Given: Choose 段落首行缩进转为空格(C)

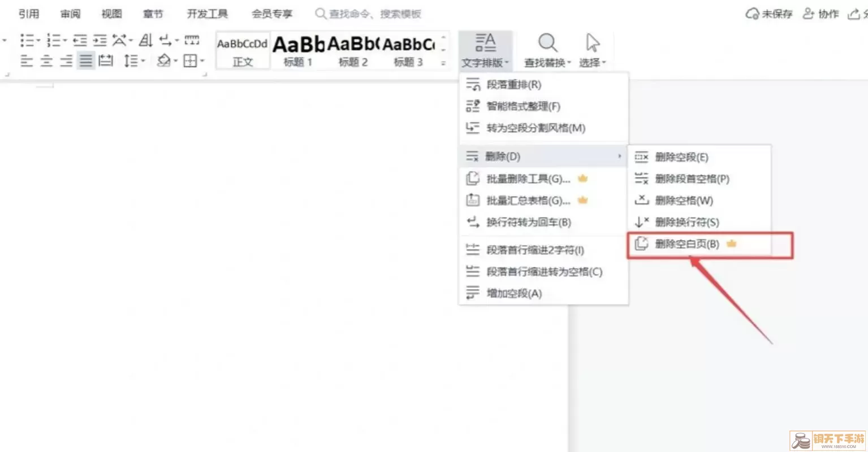Looking at the screenshot, I should point(543,272).
